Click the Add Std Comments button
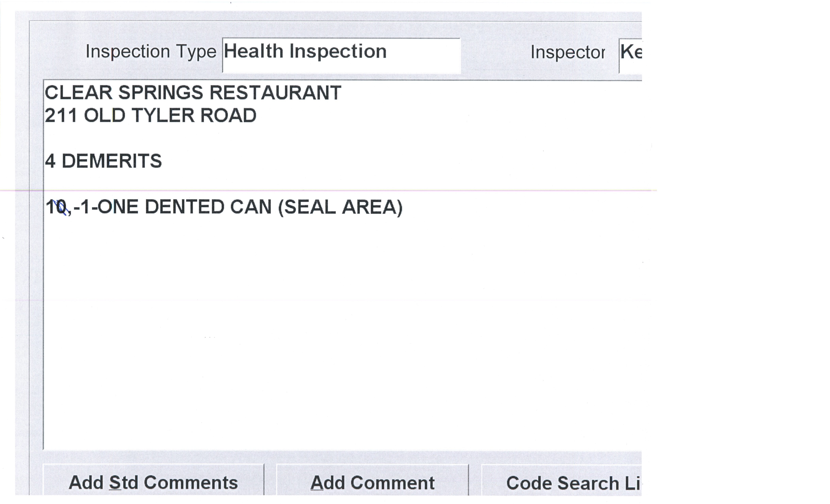This screenshot has height=504, width=830. [x=153, y=482]
